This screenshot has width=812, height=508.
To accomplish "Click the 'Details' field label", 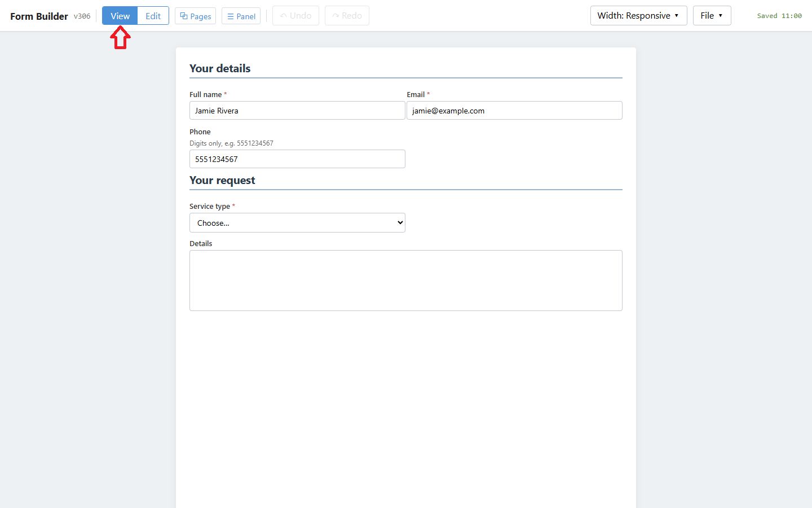I will coord(201,244).
